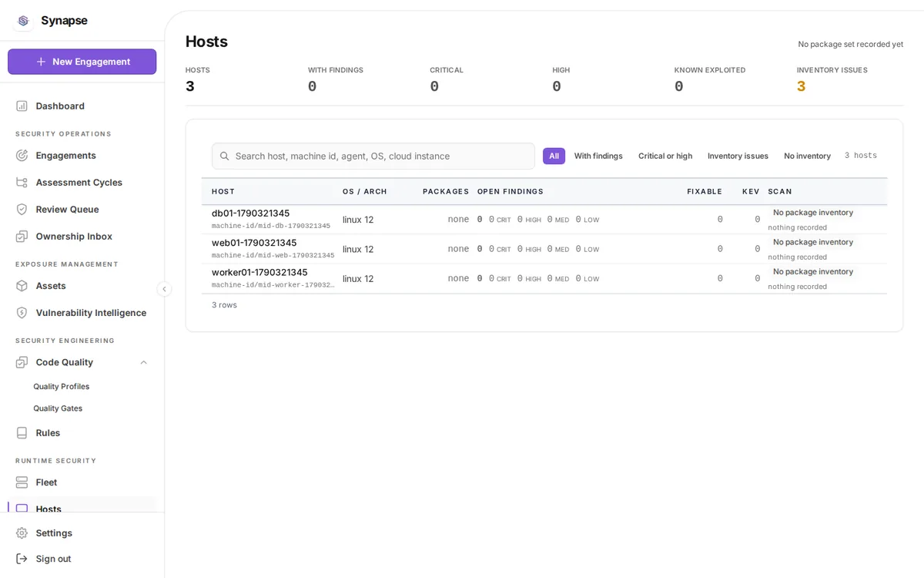The width and height of the screenshot is (924, 578).
Task: Filter by Critical or high
Action: tap(665, 156)
